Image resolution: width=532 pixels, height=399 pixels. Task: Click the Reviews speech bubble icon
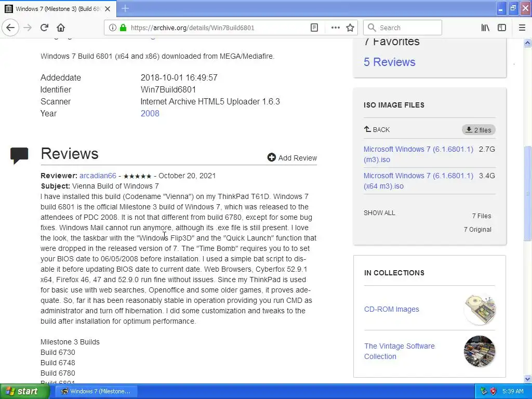[19, 156]
